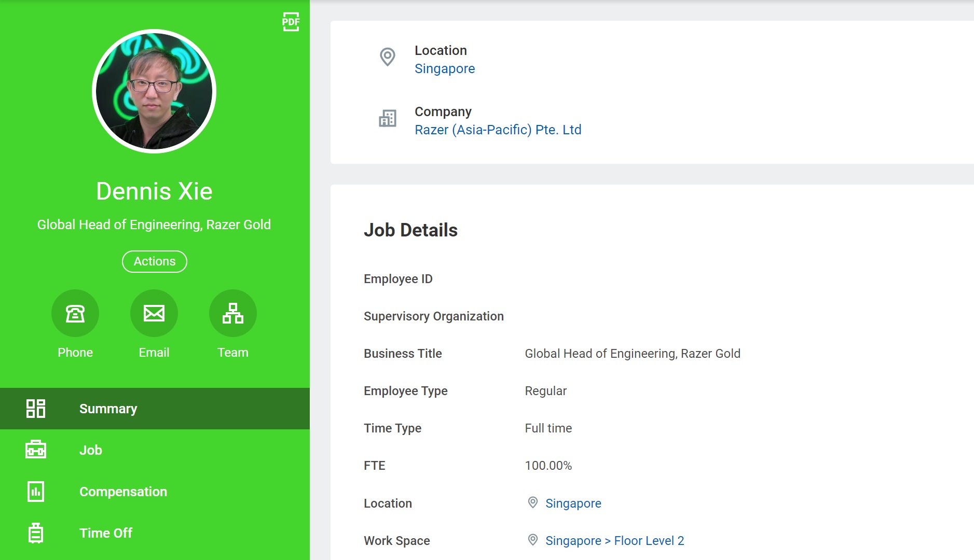Click the title under the name Dennis Xie

(x=154, y=225)
